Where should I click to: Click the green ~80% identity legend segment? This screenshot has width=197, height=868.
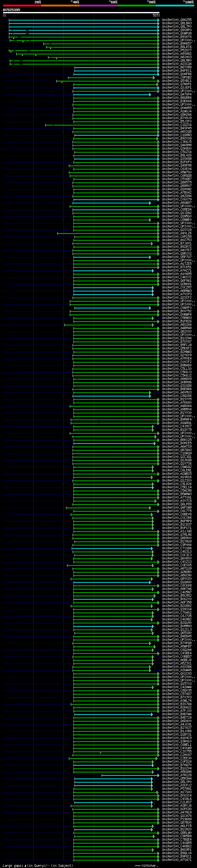(137, 6)
